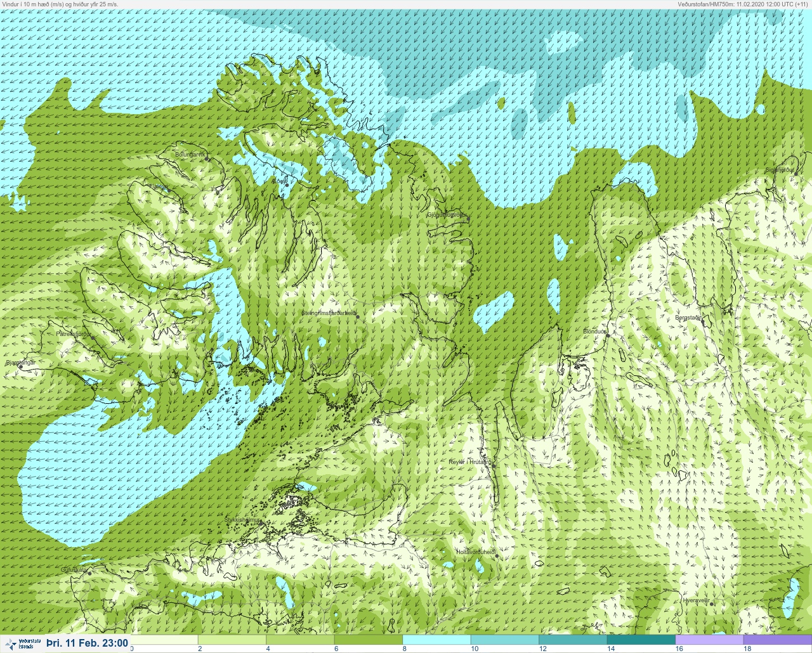Screen dimensions: 812x653
Task: Select the Bolungarvík station label
Action: (189, 155)
